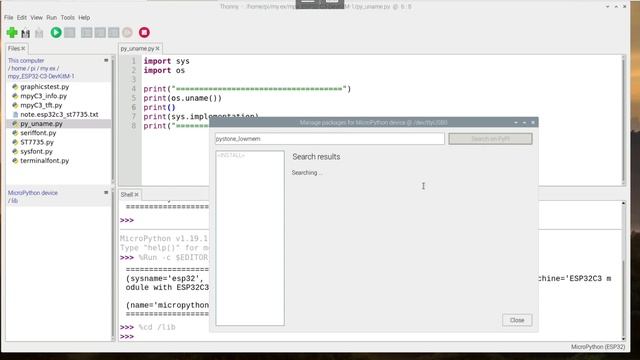Click Search on PyPI button
The height and width of the screenshot is (360, 640).
pos(490,139)
